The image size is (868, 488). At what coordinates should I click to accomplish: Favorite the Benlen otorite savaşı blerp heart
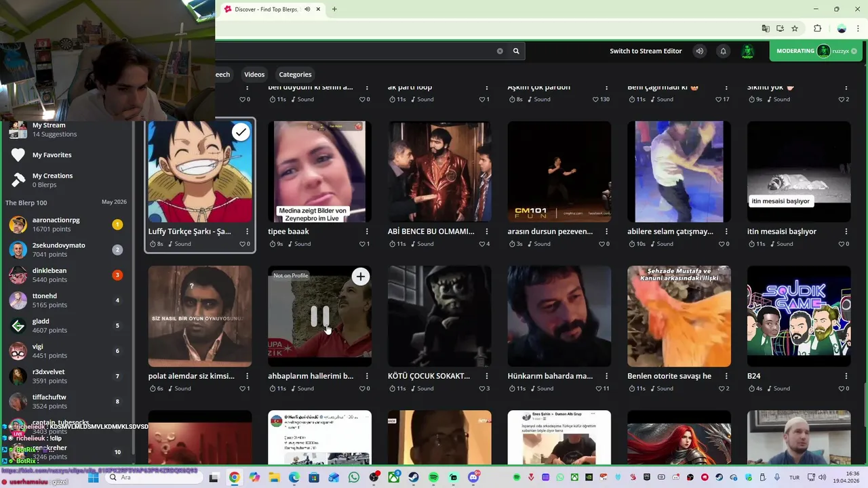pos(721,388)
